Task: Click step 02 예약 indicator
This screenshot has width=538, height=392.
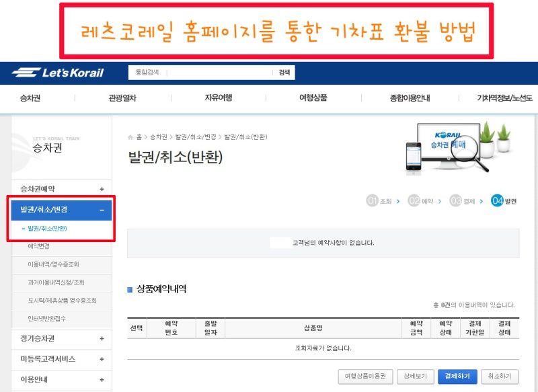Action: tap(421, 201)
